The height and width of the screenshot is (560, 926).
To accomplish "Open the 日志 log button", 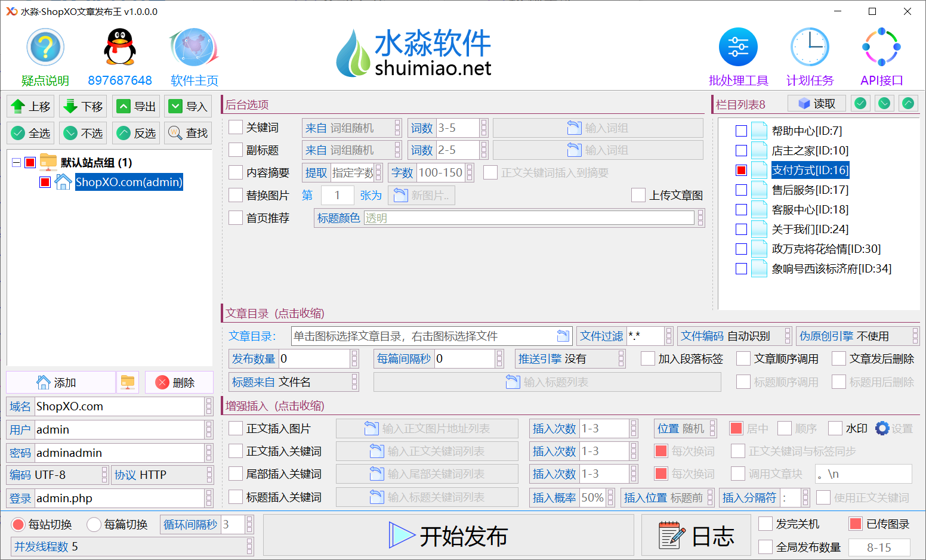I will (x=696, y=536).
